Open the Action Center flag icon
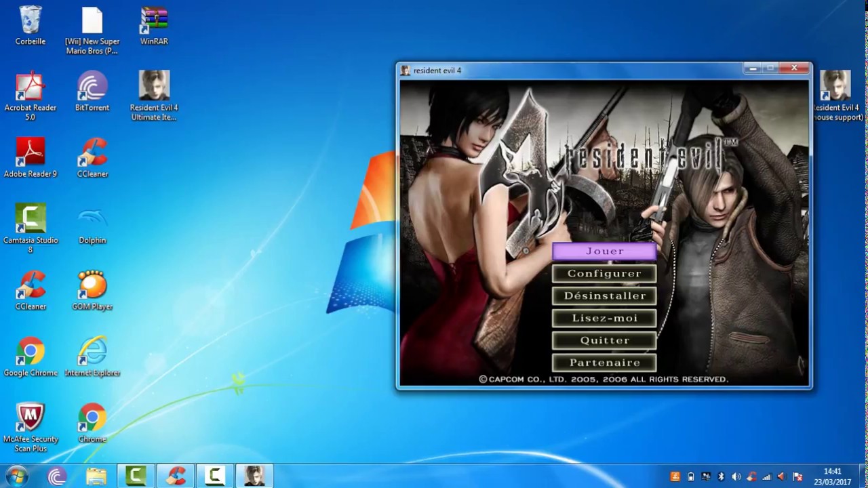The image size is (868, 488). [797, 476]
